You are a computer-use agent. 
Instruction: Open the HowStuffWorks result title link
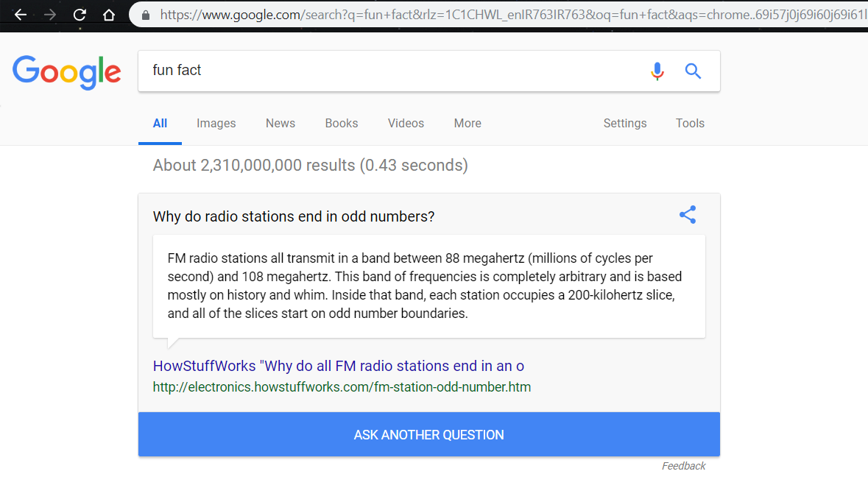[338, 366]
